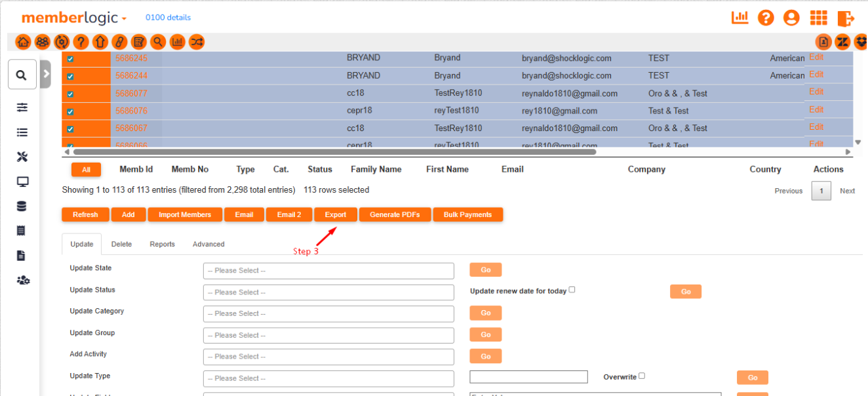Click the Export button

335,214
